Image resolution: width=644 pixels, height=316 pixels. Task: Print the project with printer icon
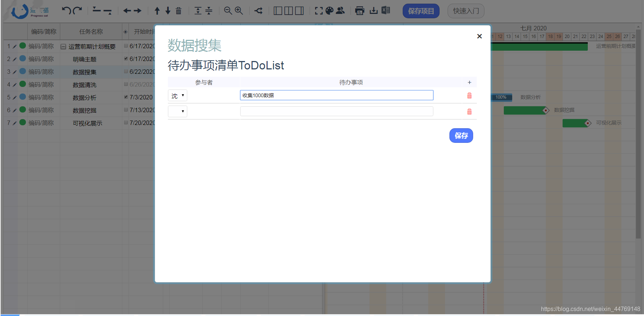coord(360,11)
